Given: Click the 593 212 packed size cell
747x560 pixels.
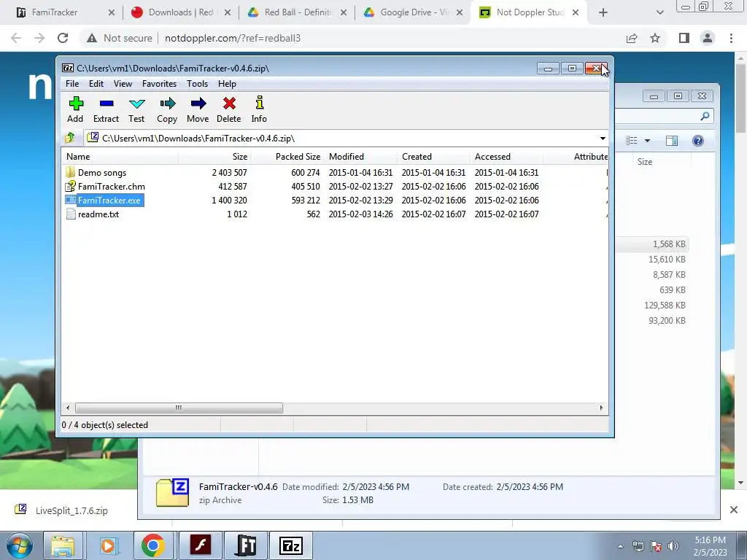Looking at the screenshot, I should [x=306, y=200].
